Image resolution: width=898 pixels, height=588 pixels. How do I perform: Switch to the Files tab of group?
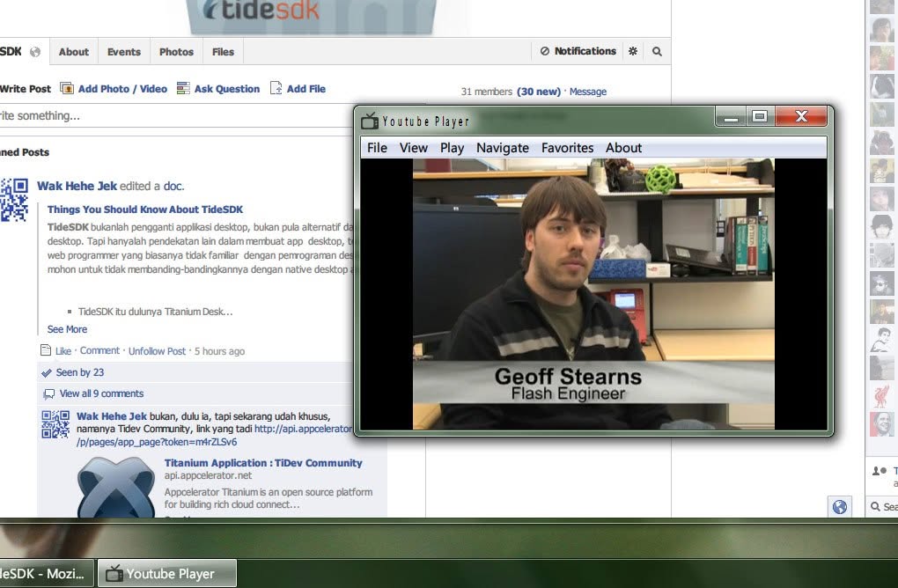223,52
